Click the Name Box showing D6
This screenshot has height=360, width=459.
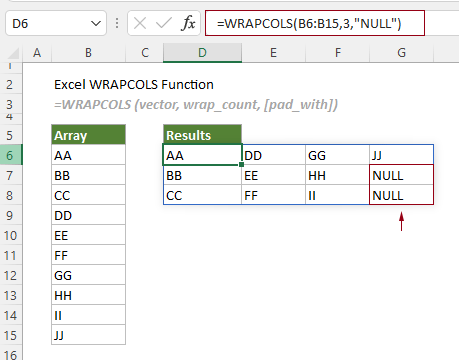(x=56, y=23)
